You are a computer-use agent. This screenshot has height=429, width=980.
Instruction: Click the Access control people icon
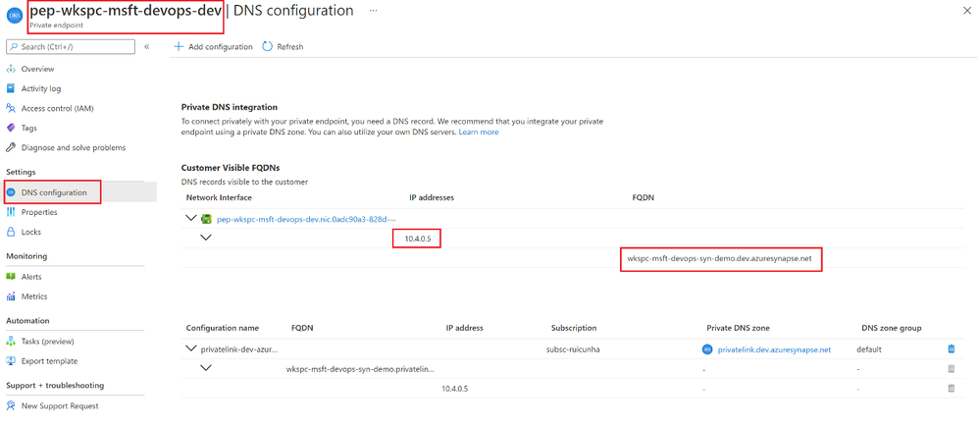11,108
